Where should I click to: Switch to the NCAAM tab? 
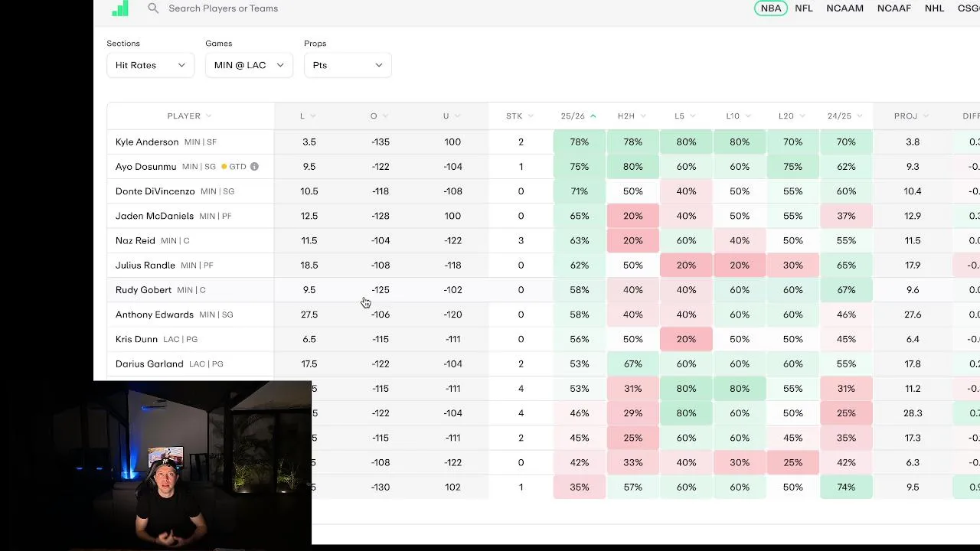coord(844,8)
